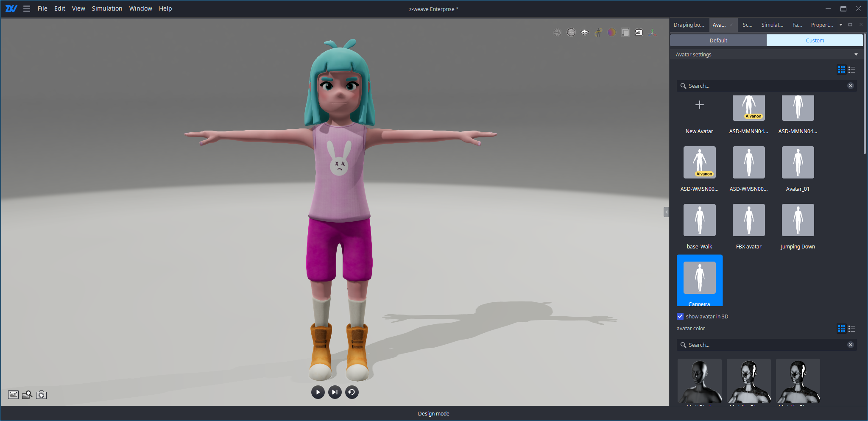Select the Default avatar button

[x=718, y=40]
